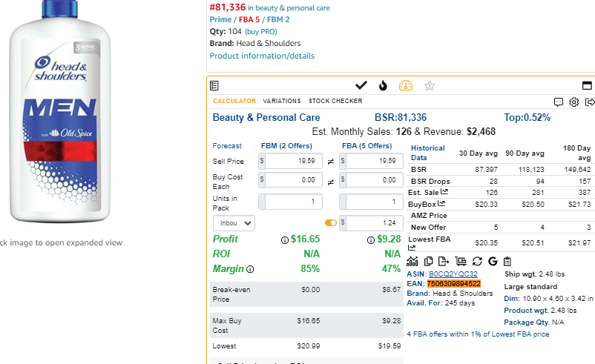Click the Head & Shoulders bottle image
Image resolution: width=595 pixels, height=364 pixels.
(60, 112)
